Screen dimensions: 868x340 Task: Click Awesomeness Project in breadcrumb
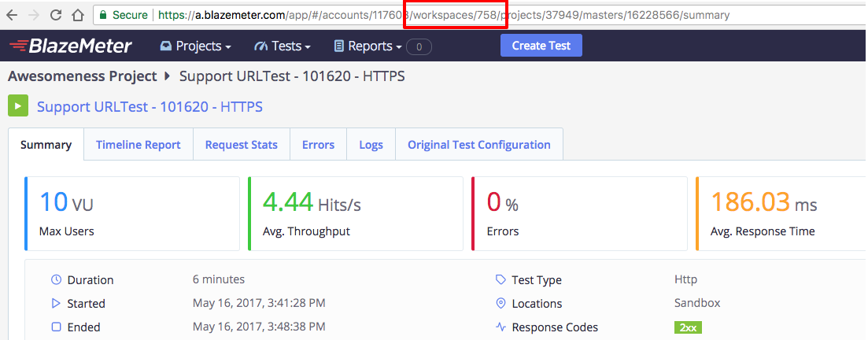click(x=83, y=76)
